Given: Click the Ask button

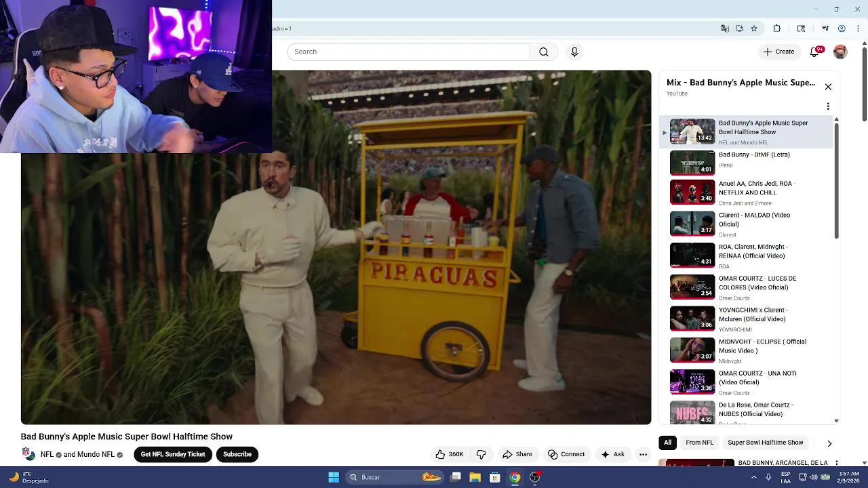Looking at the screenshot, I should click(612, 454).
